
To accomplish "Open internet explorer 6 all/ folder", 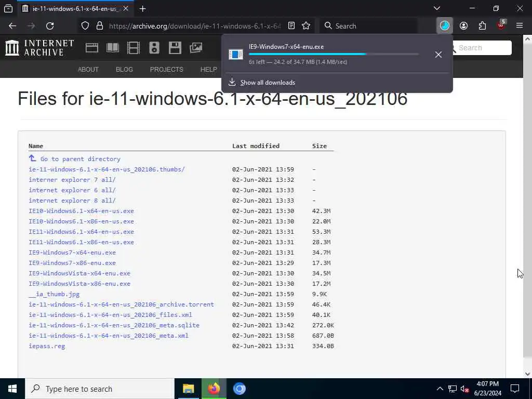I will 72,190.
